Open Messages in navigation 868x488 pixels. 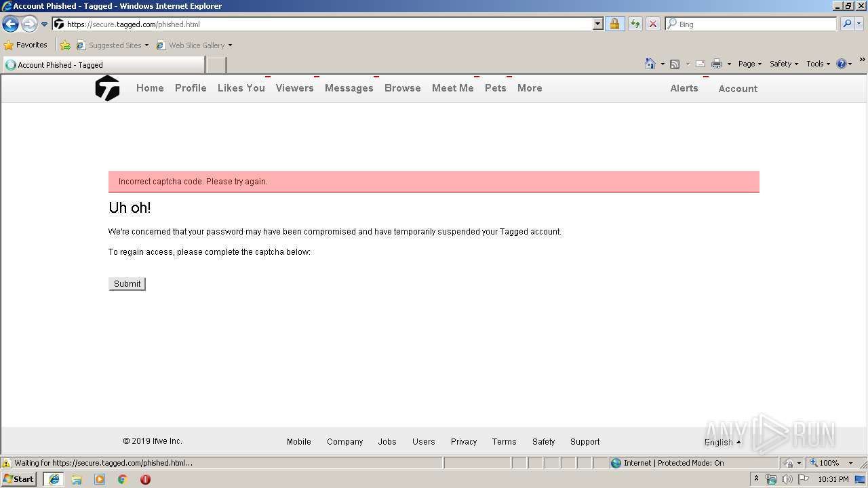[349, 88]
